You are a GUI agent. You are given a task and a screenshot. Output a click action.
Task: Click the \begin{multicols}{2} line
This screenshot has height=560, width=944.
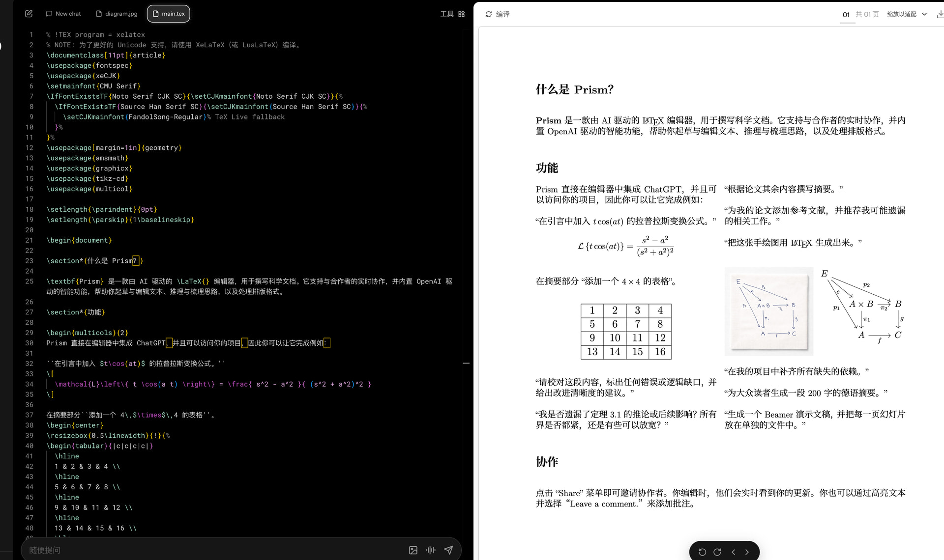click(87, 333)
